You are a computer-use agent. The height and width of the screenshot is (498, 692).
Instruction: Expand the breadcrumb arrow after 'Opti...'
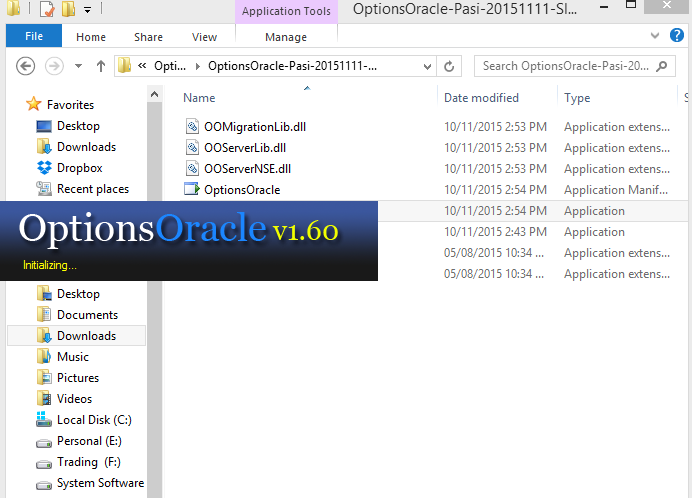(198, 67)
